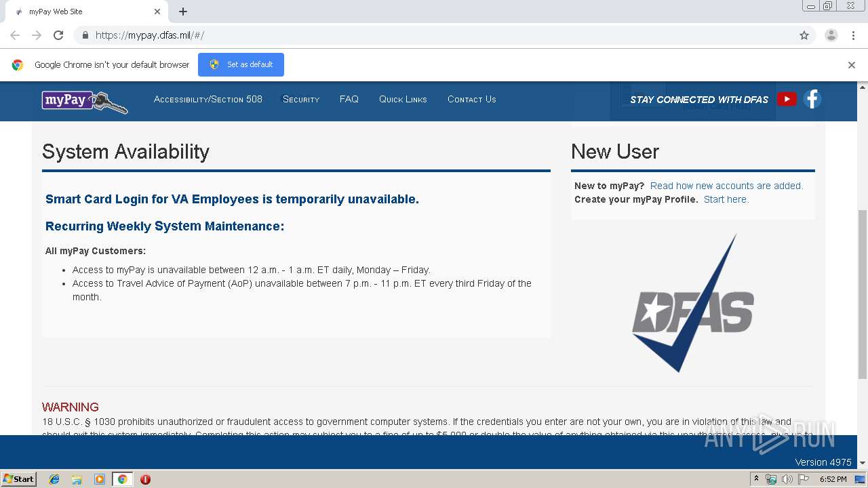Go back with the browser back arrow
868x488 pixels.
click(x=15, y=35)
